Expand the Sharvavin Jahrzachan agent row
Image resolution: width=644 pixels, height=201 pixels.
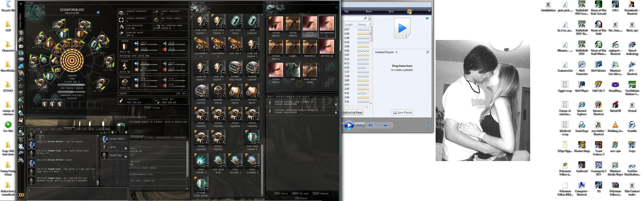click(x=336, y=113)
